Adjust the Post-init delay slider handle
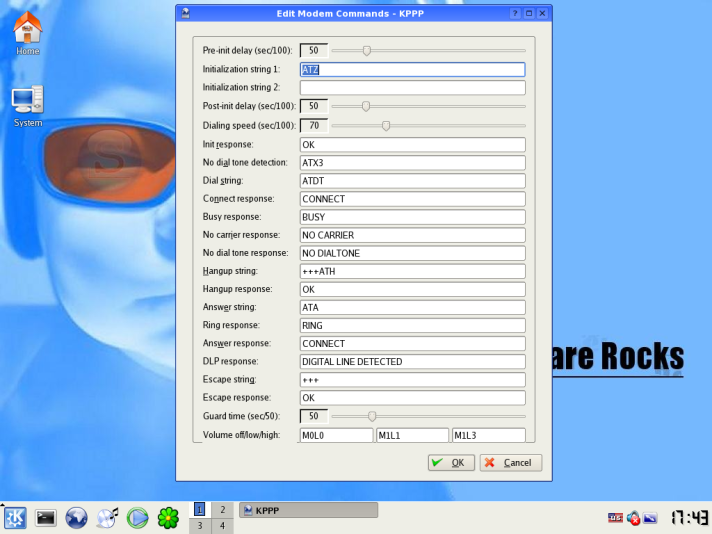 click(x=366, y=106)
